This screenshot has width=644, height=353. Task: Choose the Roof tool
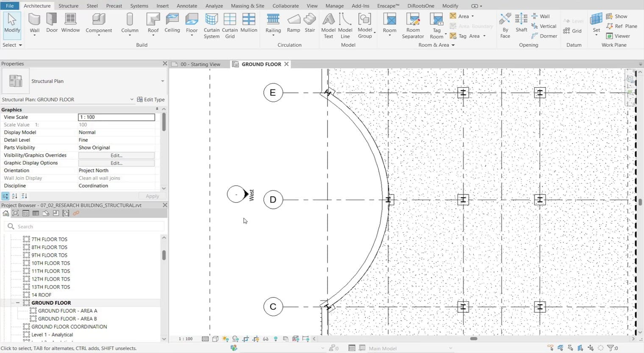(153, 24)
